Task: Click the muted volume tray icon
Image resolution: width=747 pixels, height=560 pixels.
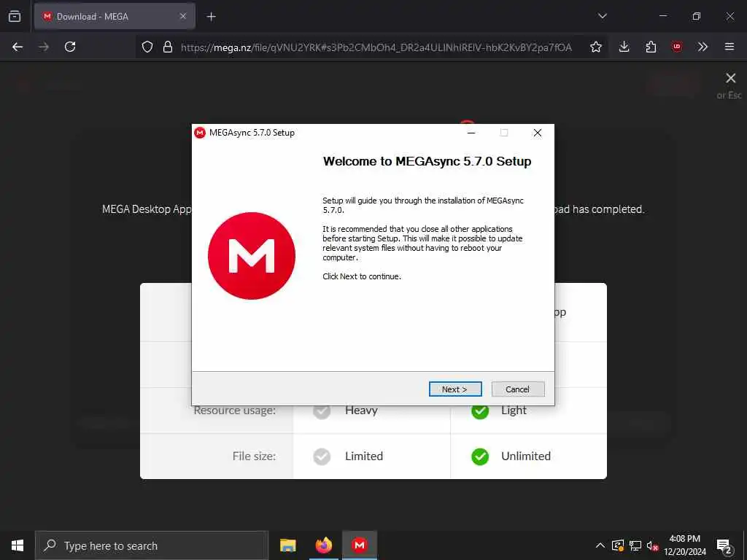Action: [x=652, y=545]
